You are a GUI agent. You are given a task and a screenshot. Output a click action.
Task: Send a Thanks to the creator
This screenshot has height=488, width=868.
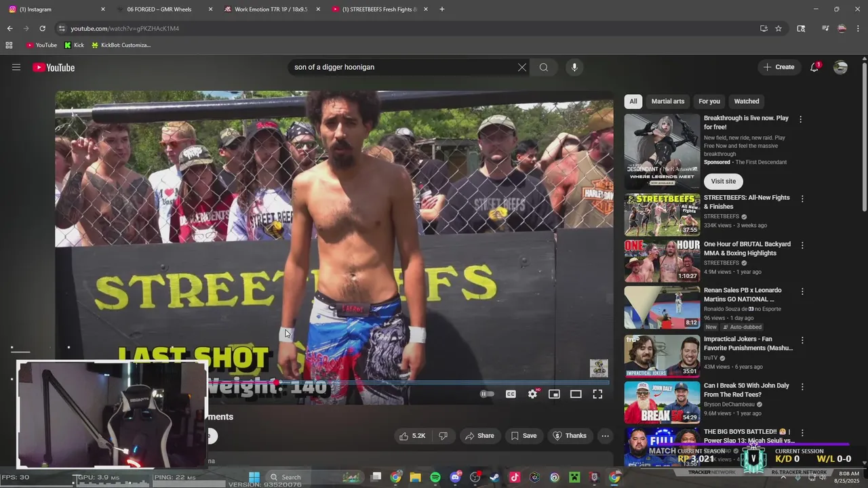pos(570,436)
